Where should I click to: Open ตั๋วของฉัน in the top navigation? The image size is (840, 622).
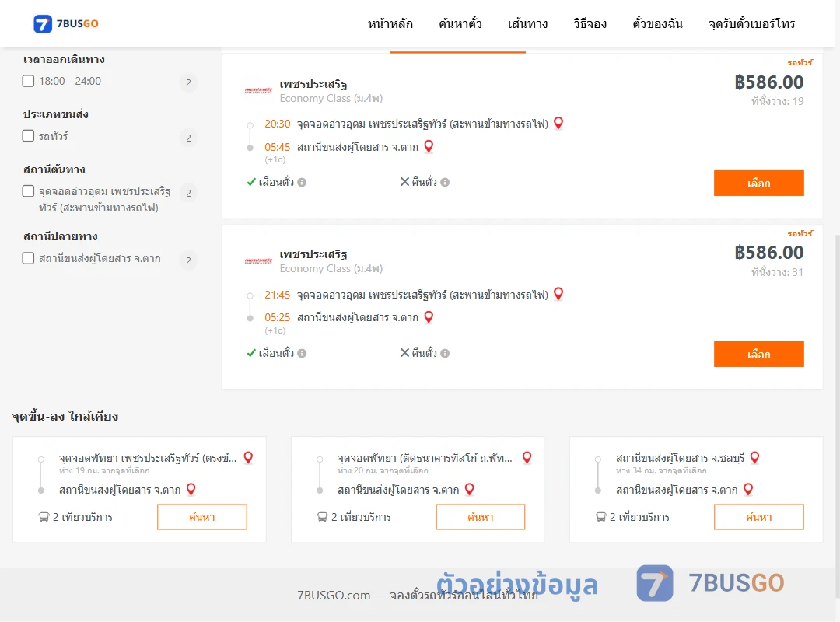(657, 23)
